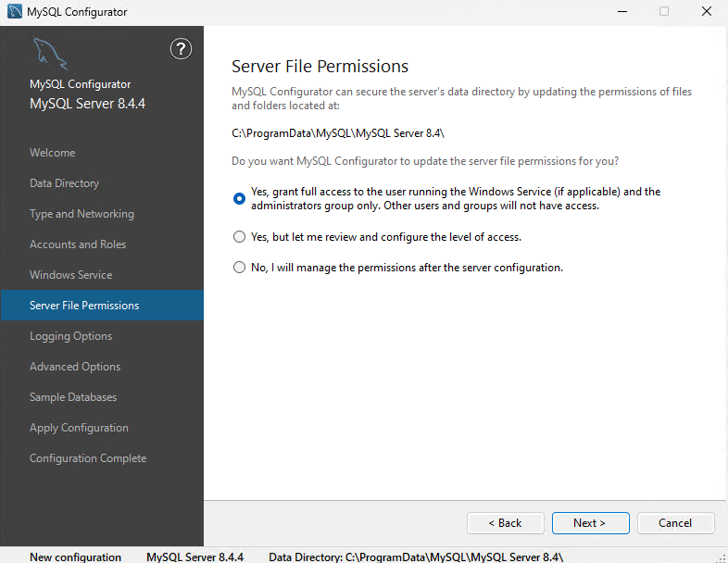
Task: Open the Windows Service step
Action: coord(71,275)
